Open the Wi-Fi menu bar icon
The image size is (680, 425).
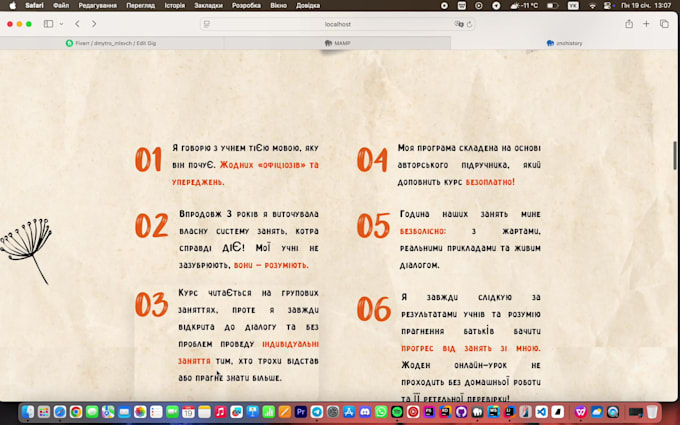pos(592,6)
